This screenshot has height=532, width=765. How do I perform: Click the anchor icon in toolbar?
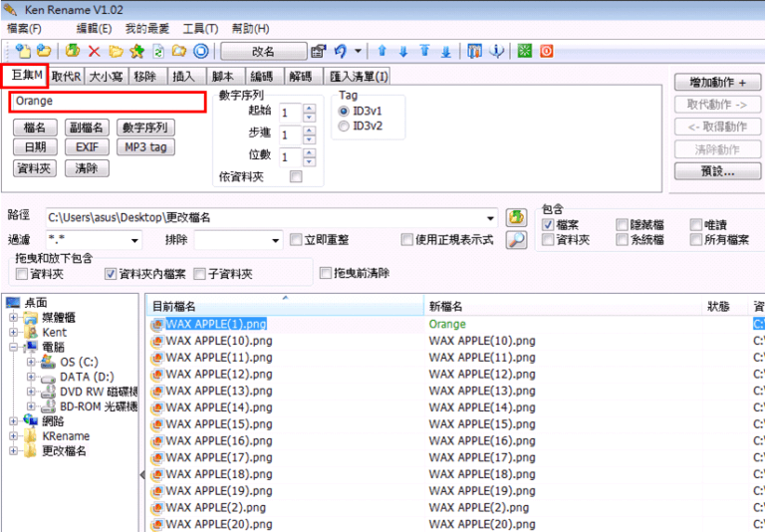click(495, 51)
